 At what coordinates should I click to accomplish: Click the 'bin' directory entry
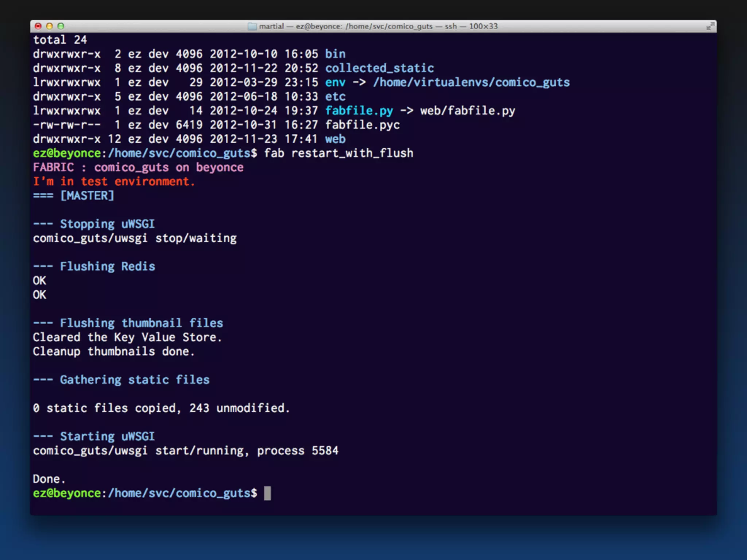(335, 54)
